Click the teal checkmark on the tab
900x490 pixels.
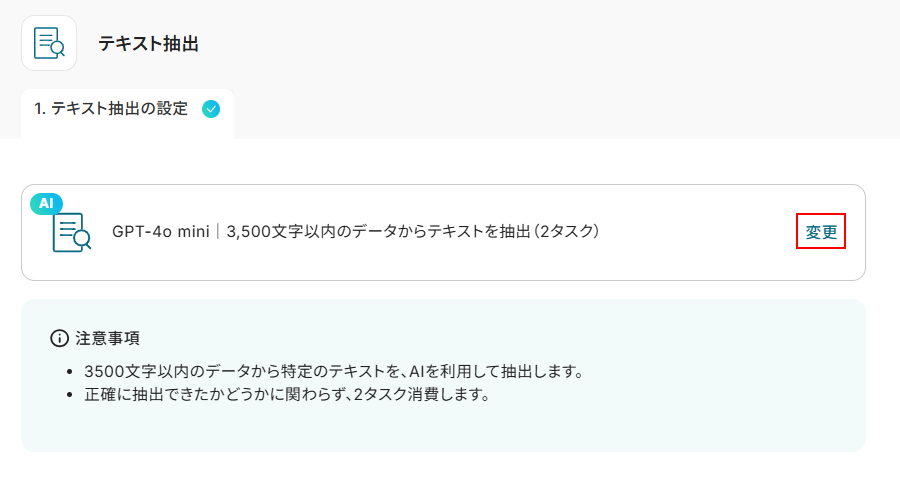[211, 109]
